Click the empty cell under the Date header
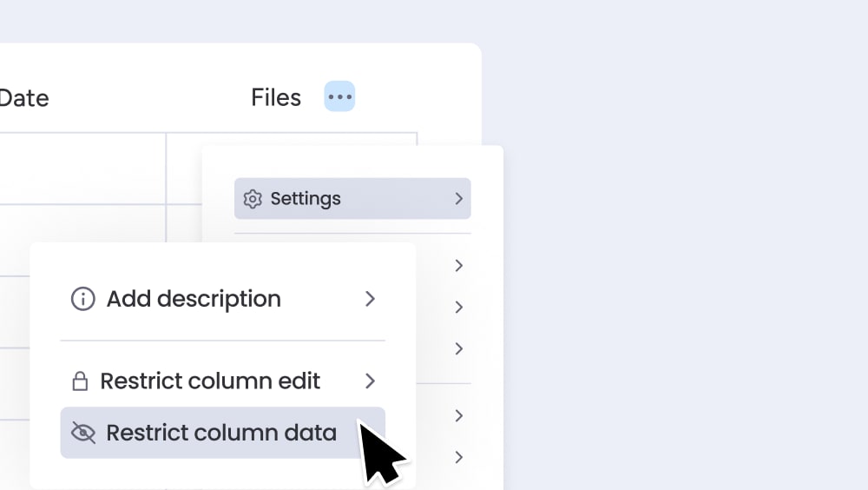The height and width of the screenshot is (490, 868). click(82, 169)
